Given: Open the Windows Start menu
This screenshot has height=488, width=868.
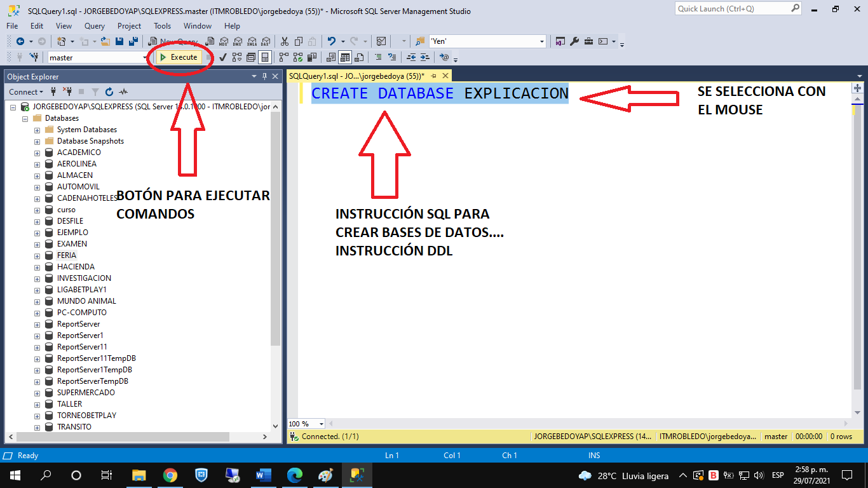Looking at the screenshot, I should pos(15,475).
